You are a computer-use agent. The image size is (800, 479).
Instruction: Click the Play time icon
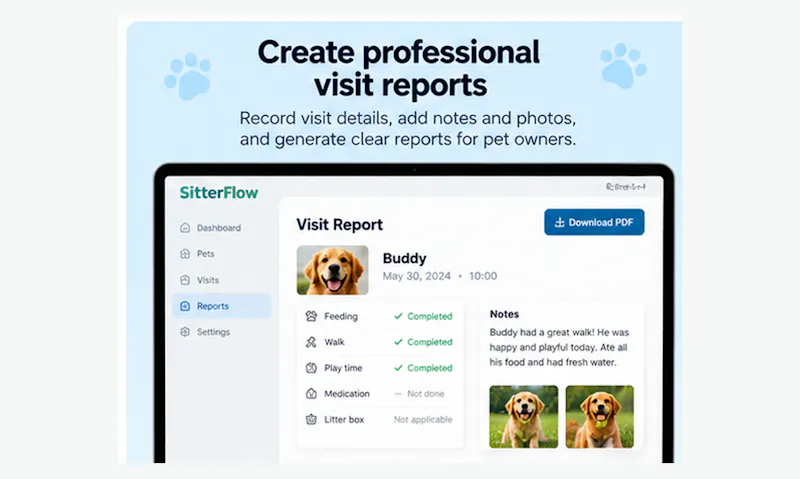311,368
